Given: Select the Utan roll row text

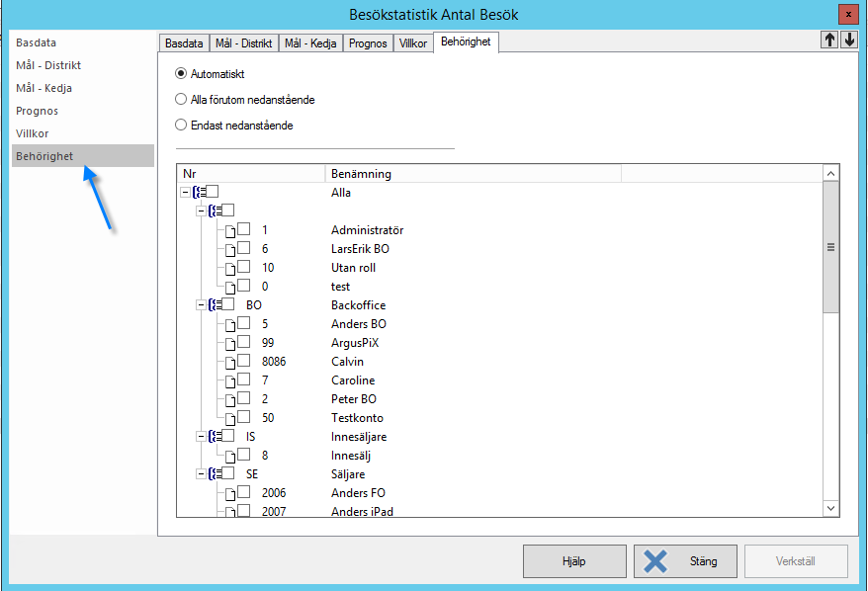Looking at the screenshot, I should tap(353, 268).
